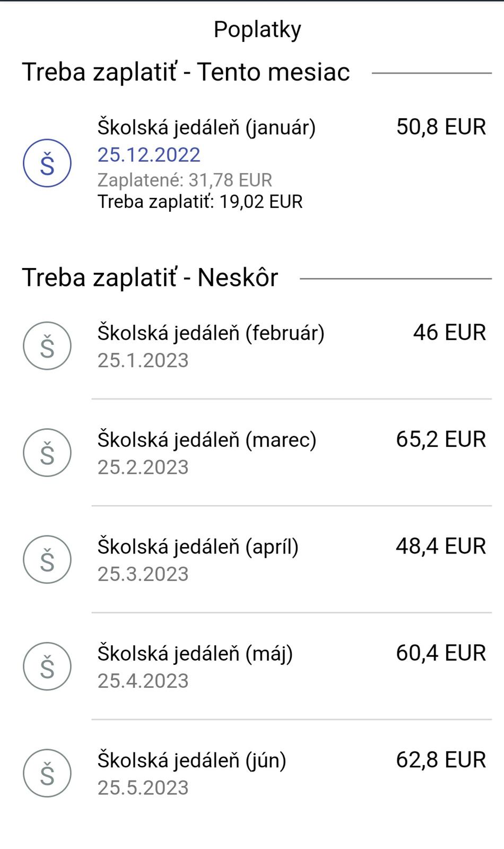Image resolution: width=504 pixels, height=849 pixels.
Task: Tap the Š icon beside marec fee
Action: point(47,453)
